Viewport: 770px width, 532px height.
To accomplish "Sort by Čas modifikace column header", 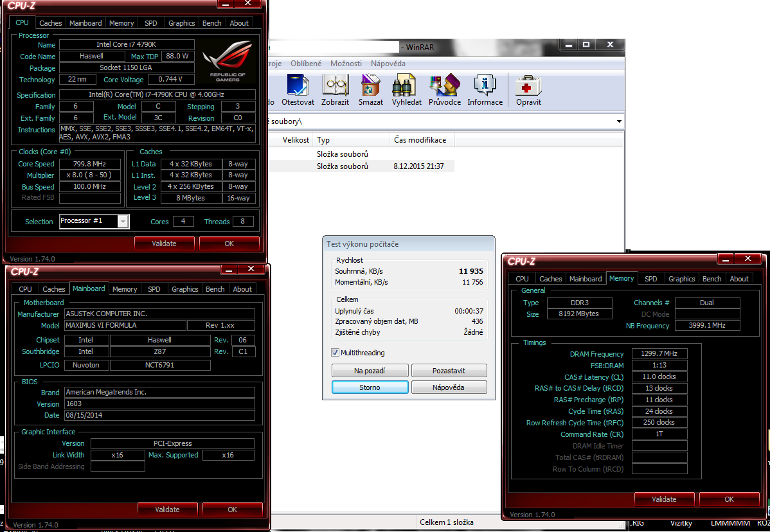I will point(422,140).
